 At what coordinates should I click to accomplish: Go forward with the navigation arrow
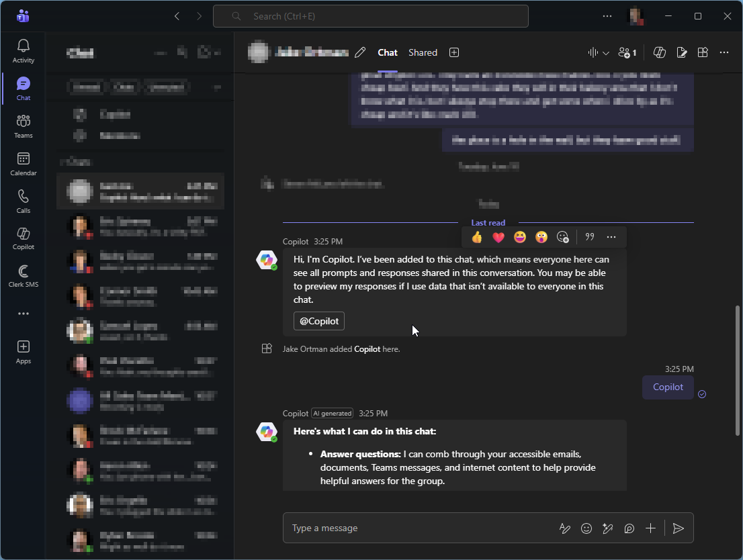point(199,16)
